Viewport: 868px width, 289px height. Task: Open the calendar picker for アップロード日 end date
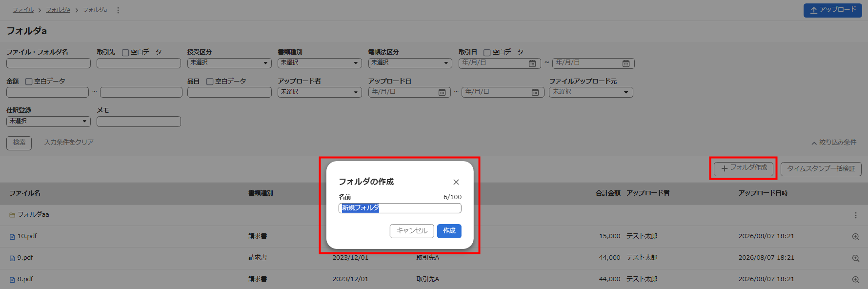(535, 92)
